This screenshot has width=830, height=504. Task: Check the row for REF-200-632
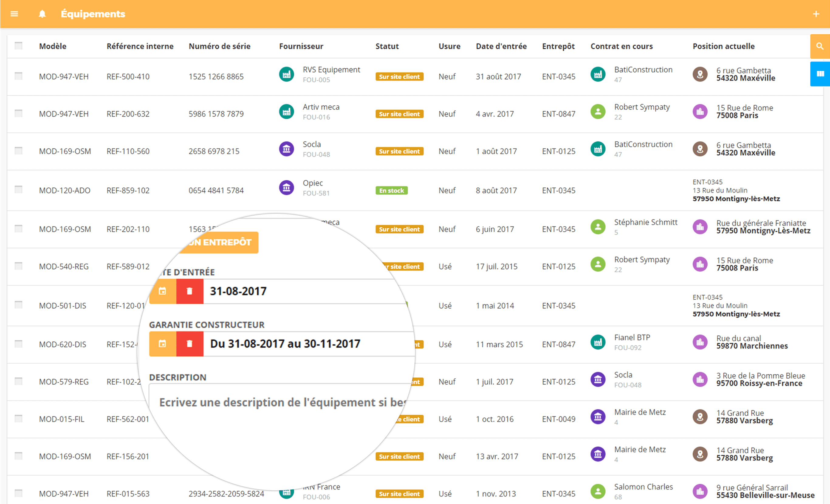pyautogui.click(x=19, y=114)
